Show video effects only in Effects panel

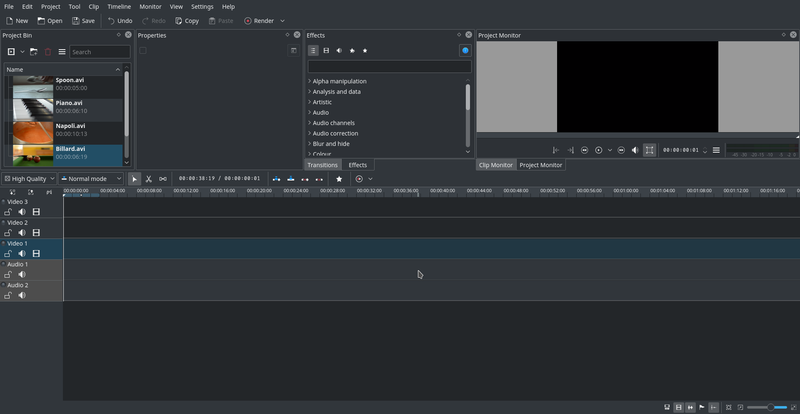point(326,50)
